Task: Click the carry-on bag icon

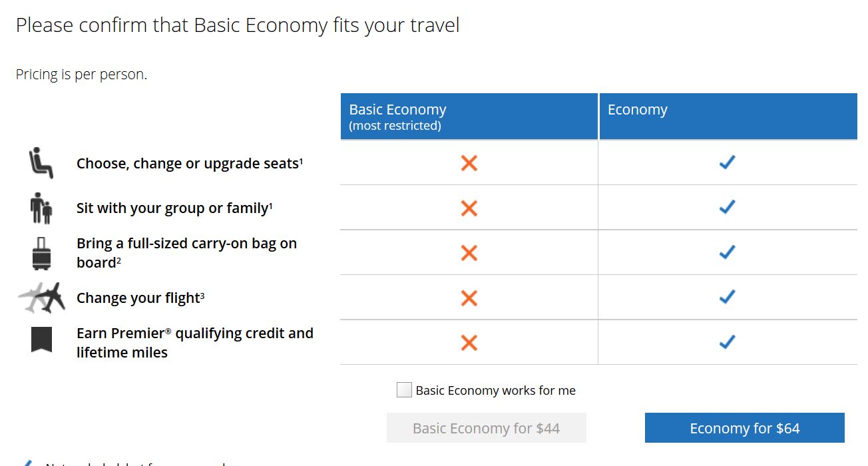Action: coord(41,252)
